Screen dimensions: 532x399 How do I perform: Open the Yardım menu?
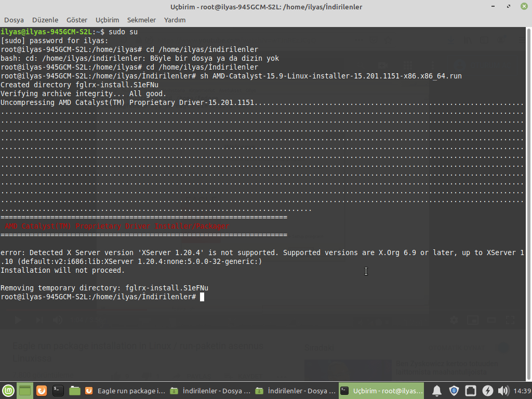click(175, 20)
